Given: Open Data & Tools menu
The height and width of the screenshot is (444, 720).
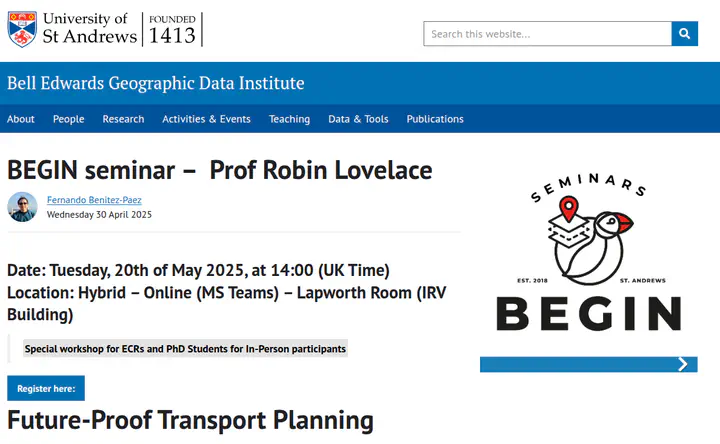Looking at the screenshot, I should point(358,119).
